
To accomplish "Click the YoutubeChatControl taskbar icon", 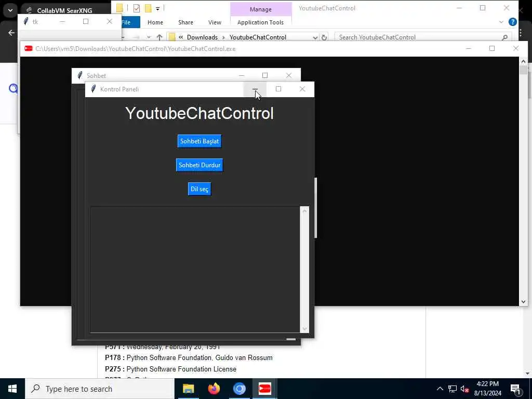I will coord(264,389).
